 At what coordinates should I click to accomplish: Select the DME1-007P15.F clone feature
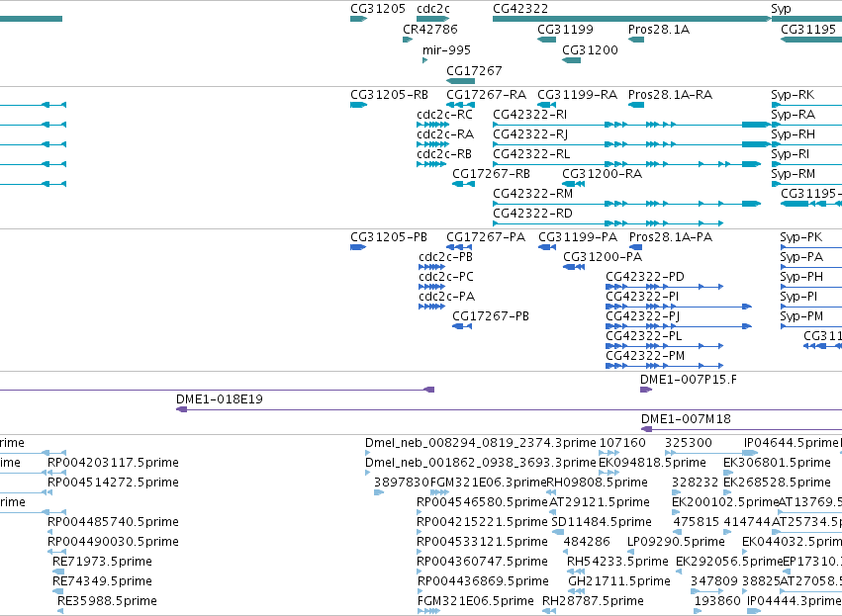[646, 390]
